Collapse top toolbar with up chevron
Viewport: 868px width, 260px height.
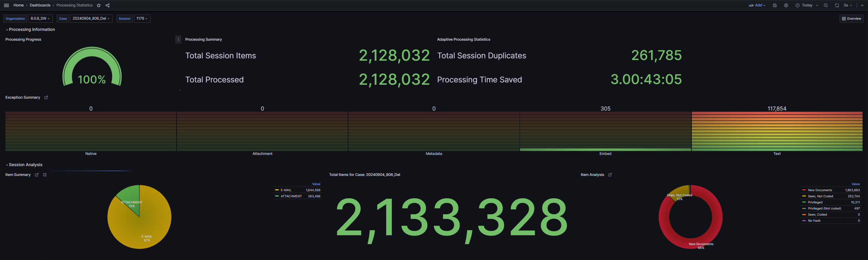[x=862, y=5]
